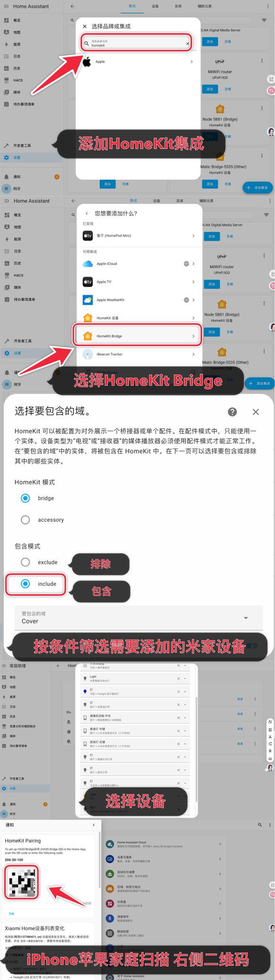
Task: Open iBeacon Tracker integration
Action: [x=138, y=354]
